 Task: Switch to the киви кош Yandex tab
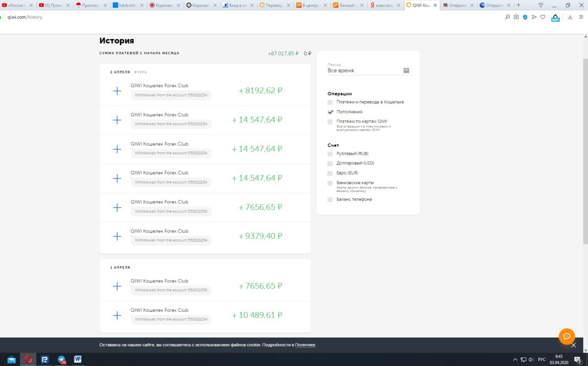point(385,6)
